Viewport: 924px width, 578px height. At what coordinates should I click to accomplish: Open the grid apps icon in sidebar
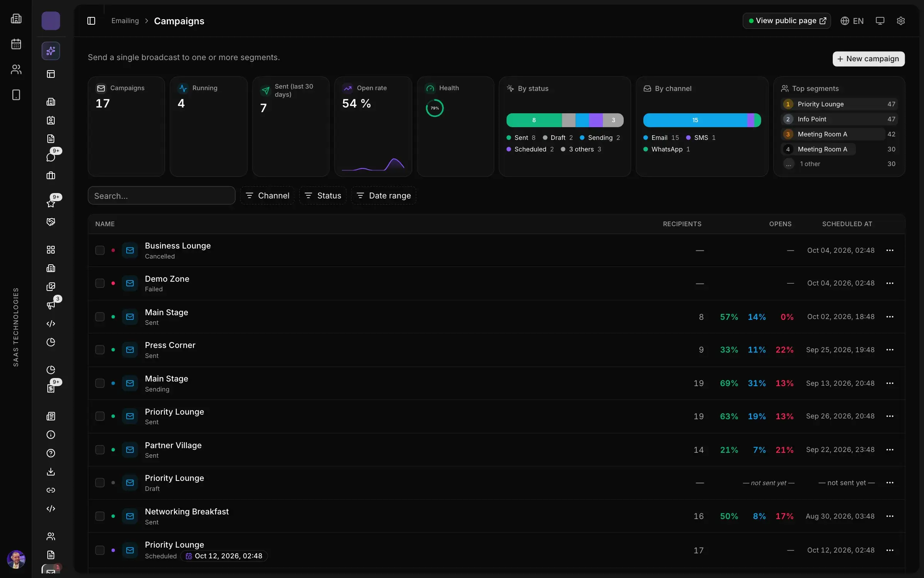51,249
